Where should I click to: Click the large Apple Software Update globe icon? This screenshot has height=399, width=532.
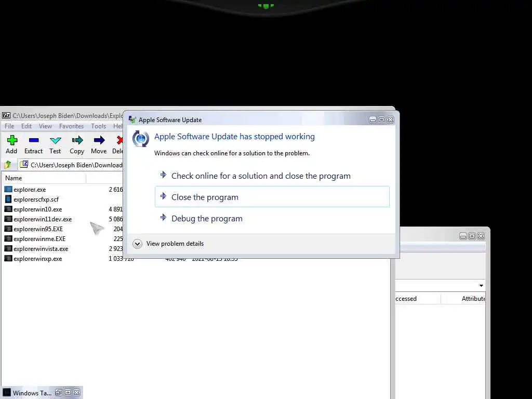pyautogui.click(x=140, y=138)
